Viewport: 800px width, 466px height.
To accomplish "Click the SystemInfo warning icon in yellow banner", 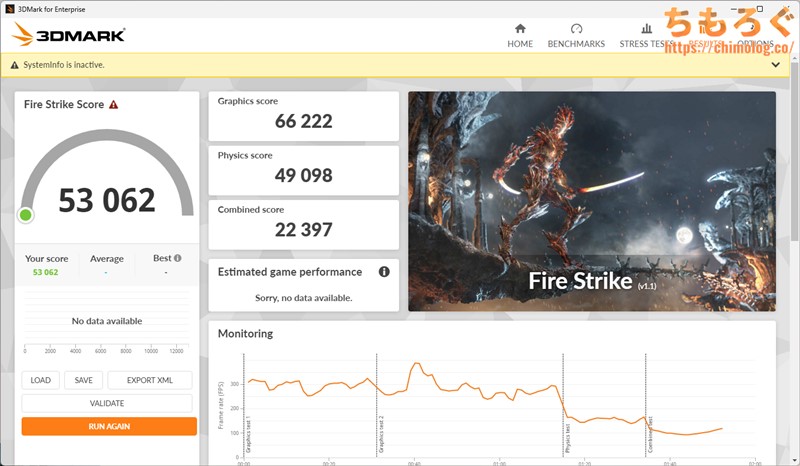I will [x=14, y=65].
